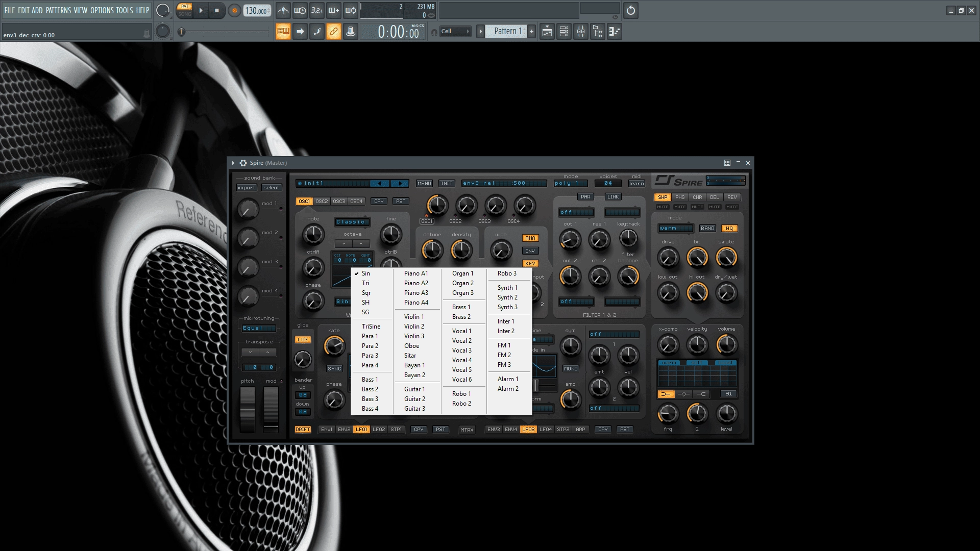
Task: Lower octave with down chevron
Action: point(344,244)
